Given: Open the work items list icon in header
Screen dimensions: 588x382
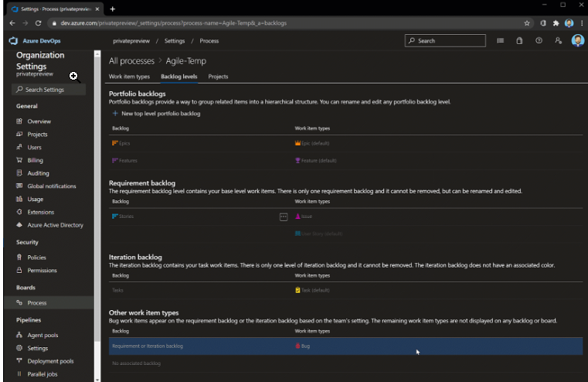Looking at the screenshot, I should pos(500,40).
